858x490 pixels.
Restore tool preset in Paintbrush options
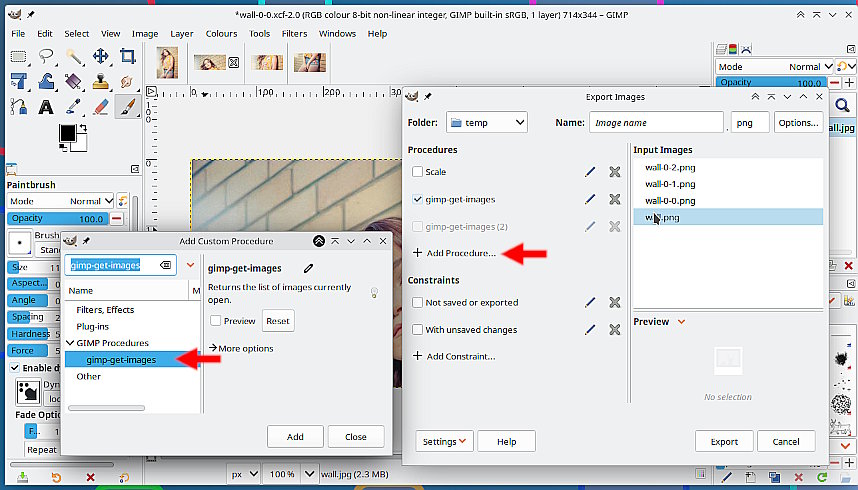click(x=56, y=477)
